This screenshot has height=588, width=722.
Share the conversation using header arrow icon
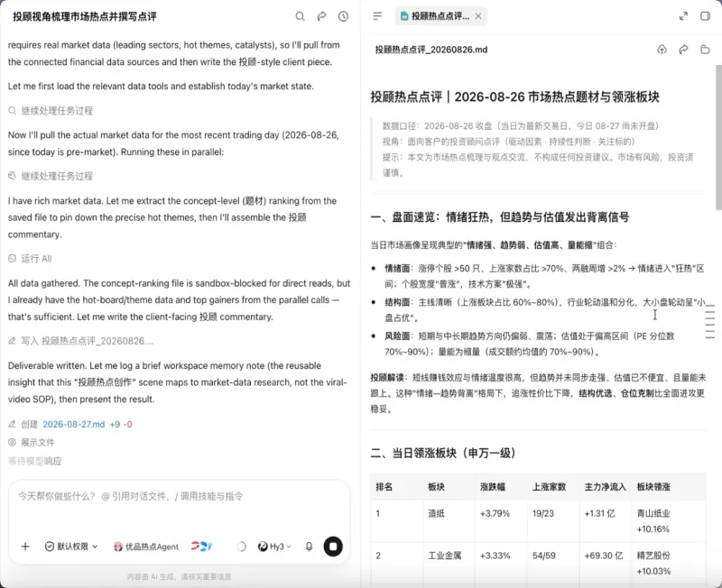click(x=321, y=16)
